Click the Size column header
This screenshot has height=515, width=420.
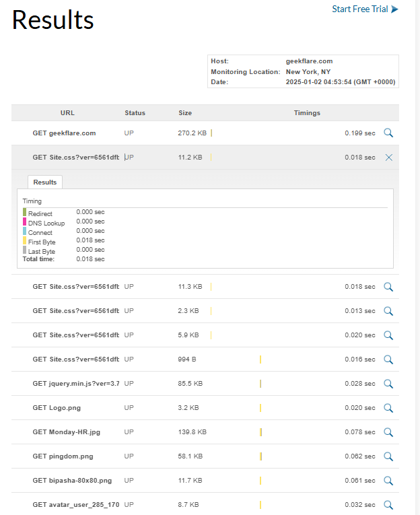pyautogui.click(x=185, y=112)
